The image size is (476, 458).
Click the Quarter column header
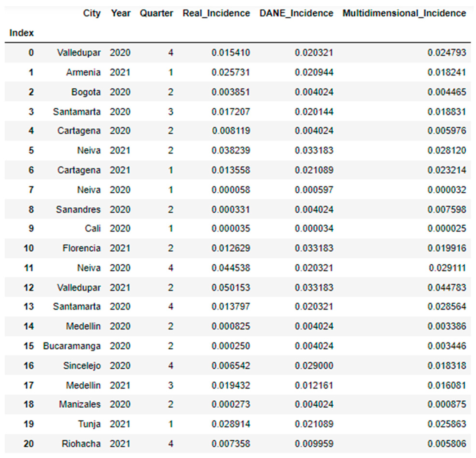coord(156,13)
